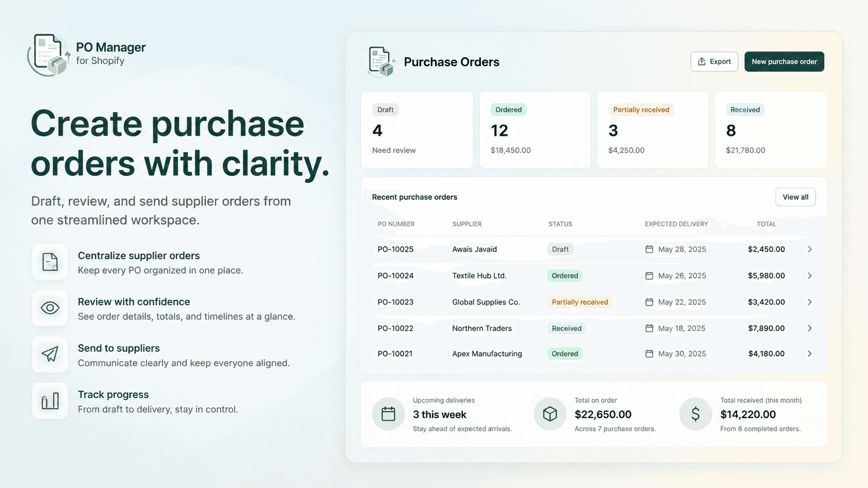Open PO-10024 using its row chevron
The image size is (868, 488).
(x=809, y=275)
